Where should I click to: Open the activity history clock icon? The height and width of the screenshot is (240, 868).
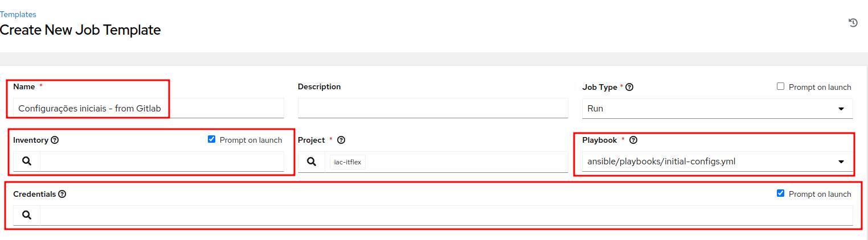[853, 23]
